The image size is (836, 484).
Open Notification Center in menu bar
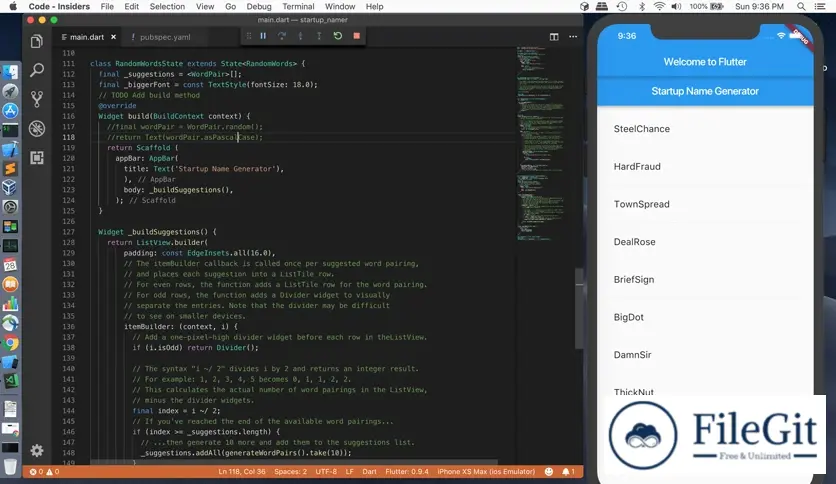point(821,6)
